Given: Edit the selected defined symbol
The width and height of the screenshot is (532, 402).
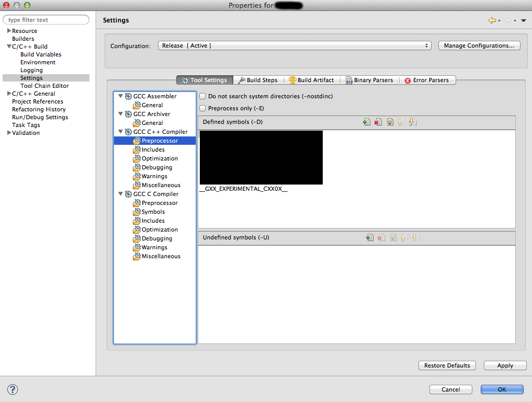Looking at the screenshot, I should tap(390, 122).
